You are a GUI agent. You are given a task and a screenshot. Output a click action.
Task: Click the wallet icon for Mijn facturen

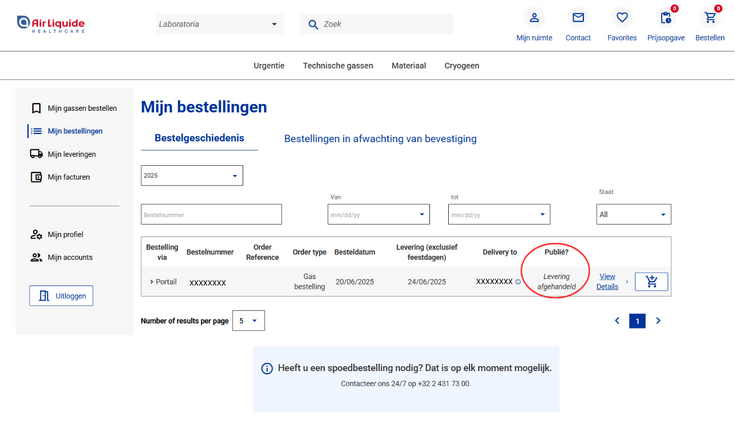36,177
